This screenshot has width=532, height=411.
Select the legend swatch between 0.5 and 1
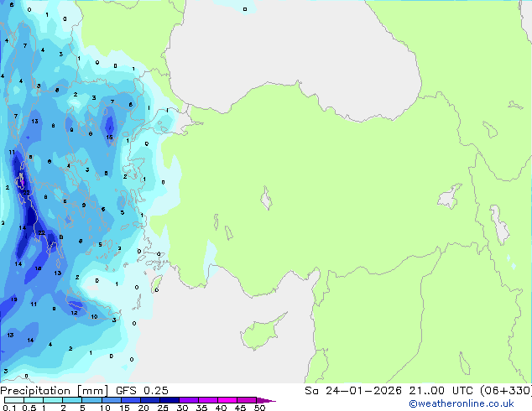34,400
